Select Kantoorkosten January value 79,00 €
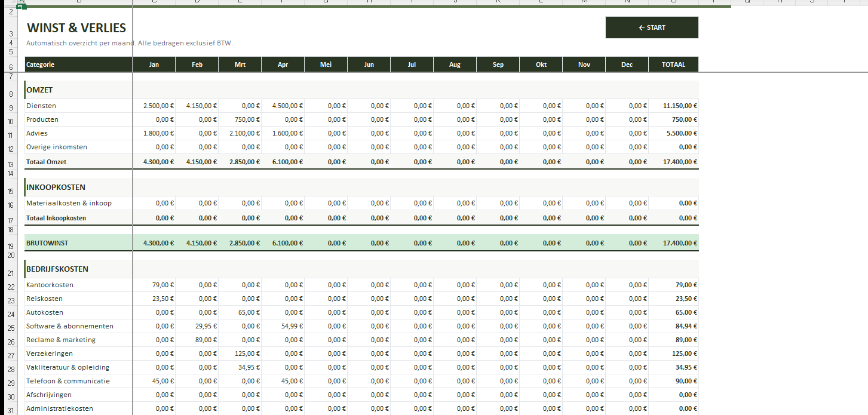Image resolution: width=868 pixels, height=415 pixels. (x=163, y=285)
